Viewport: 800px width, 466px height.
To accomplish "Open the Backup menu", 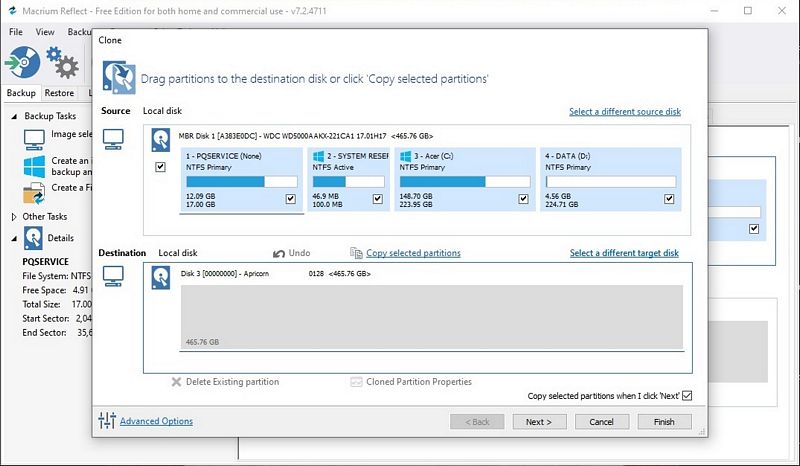I will 79,32.
